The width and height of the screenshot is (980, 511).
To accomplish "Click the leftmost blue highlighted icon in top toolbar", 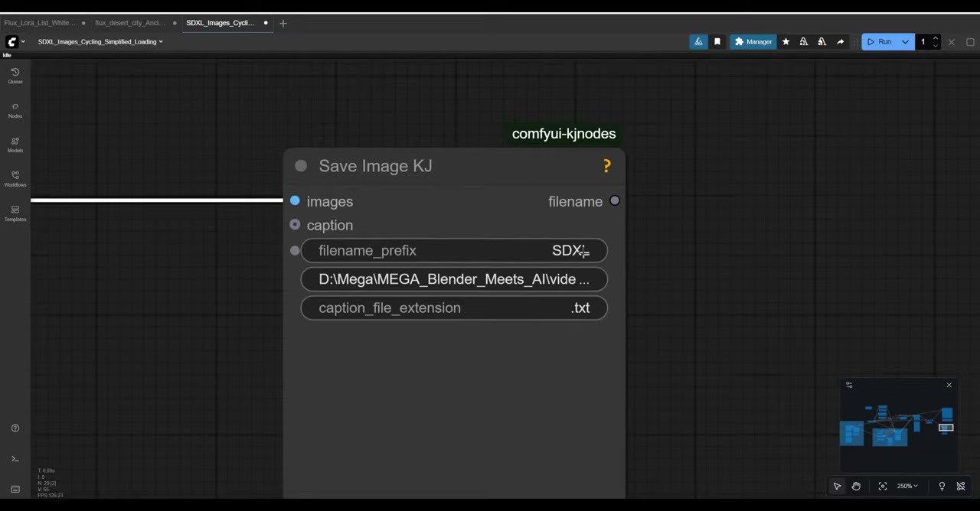I will (x=698, y=42).
